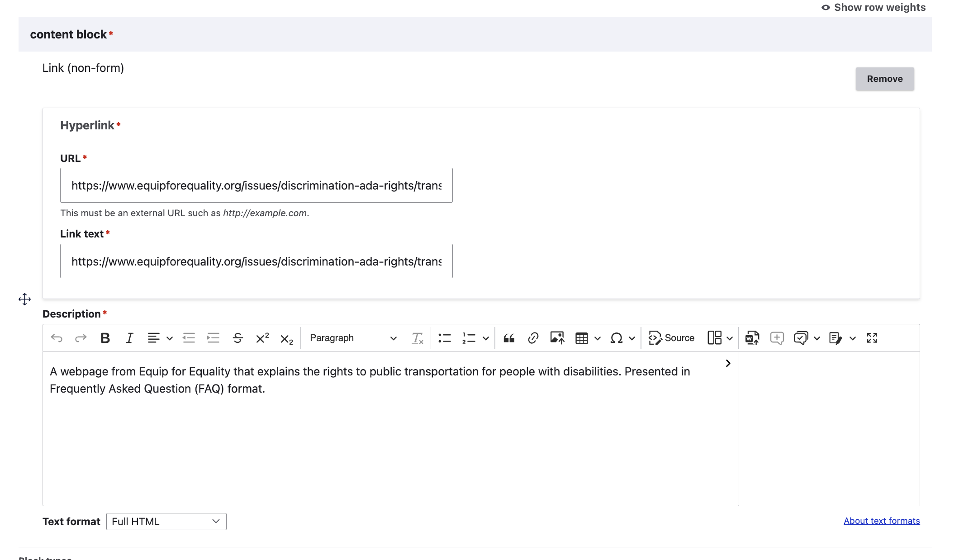Maximize the editor to fullscreen

coord(872,338)
